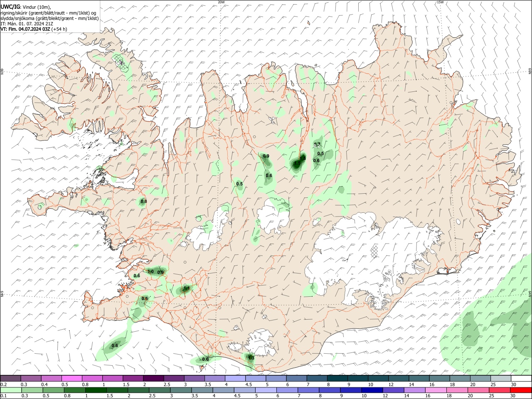
Task: Click the 0.1 label in the lower legend
Action: 3,396
